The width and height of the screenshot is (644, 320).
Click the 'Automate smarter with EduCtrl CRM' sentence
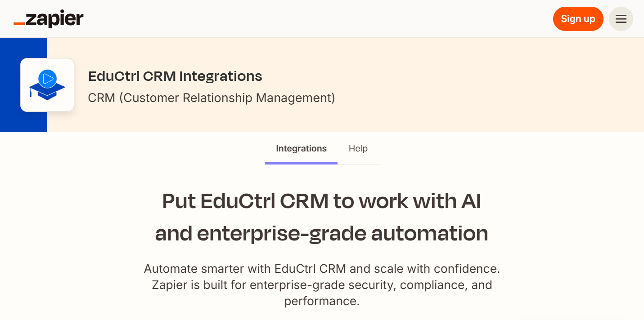[322, 269]
